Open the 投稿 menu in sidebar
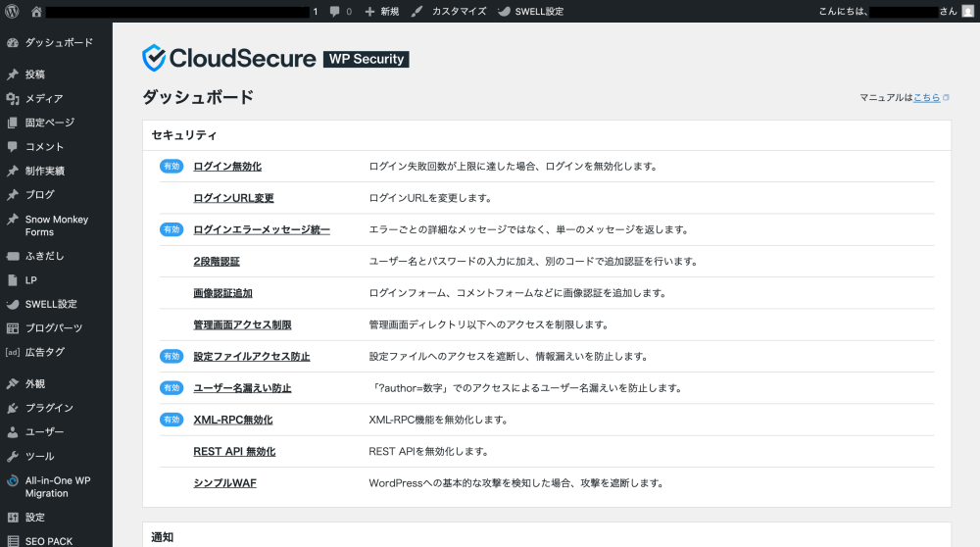Viewport: 980px width, 547px height. [x=35, y=75]
